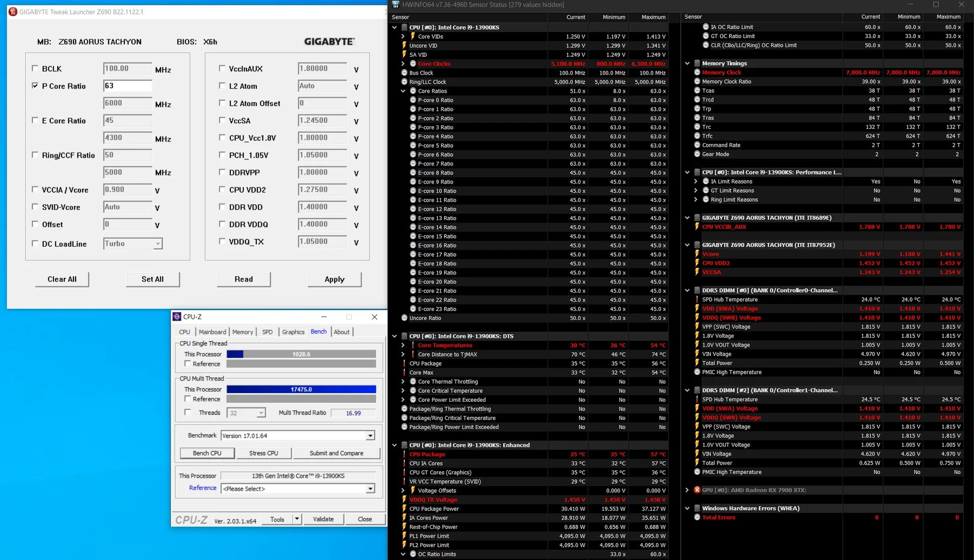Start the Bench CPU test
The image size is (974, 560).
coord(207,453)
